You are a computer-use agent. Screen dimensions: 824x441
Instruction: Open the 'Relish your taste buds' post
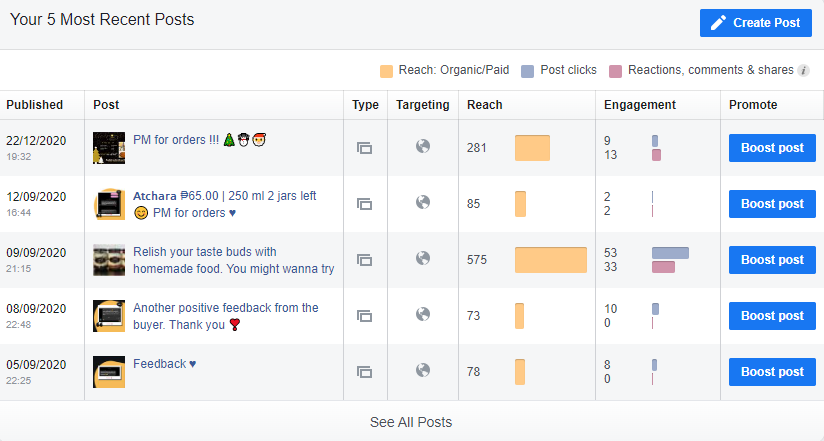click(x=233, y=260)
